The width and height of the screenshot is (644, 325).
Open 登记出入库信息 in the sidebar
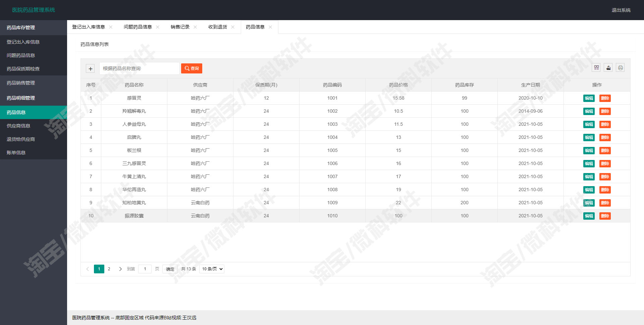pos(34,42)
